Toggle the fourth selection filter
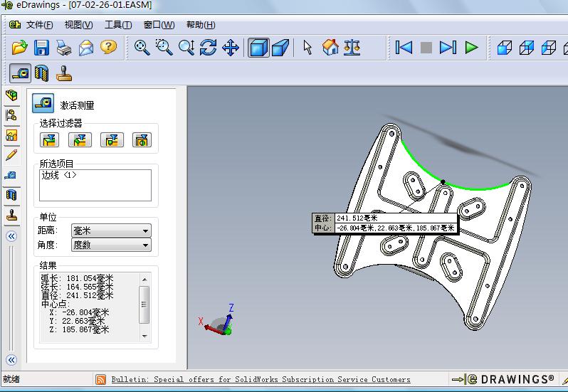The height and width of the screenshot is (392, 568). (x=142, y=139)
